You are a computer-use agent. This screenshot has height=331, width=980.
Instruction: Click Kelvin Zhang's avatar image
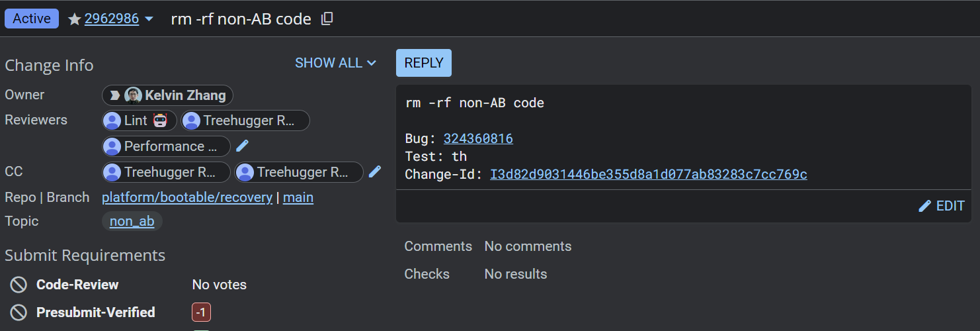133,95
